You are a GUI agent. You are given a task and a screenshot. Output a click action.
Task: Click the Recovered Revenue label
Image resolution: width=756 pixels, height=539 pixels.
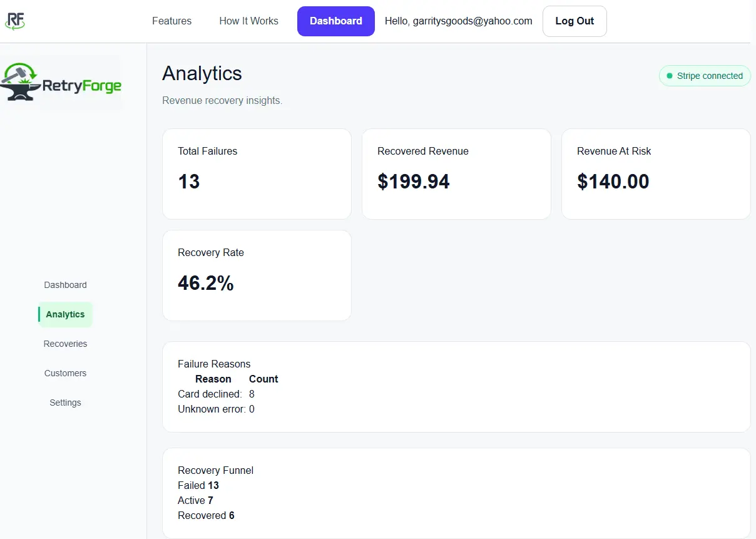422,151
